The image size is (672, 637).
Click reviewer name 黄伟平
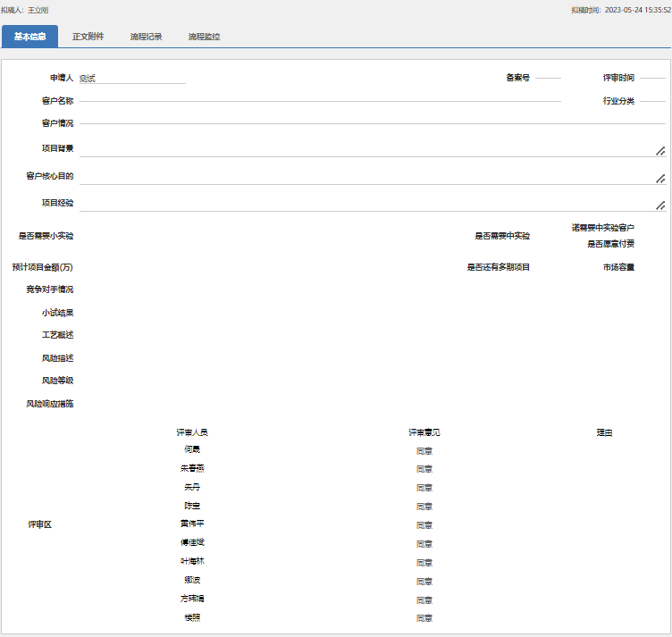pyautogui.click(x=192, y=524)
